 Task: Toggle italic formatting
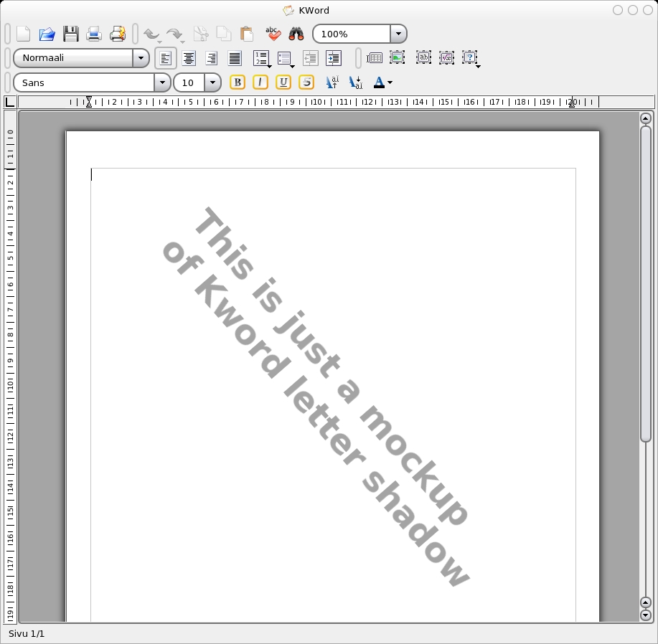(x=260, y=82)
